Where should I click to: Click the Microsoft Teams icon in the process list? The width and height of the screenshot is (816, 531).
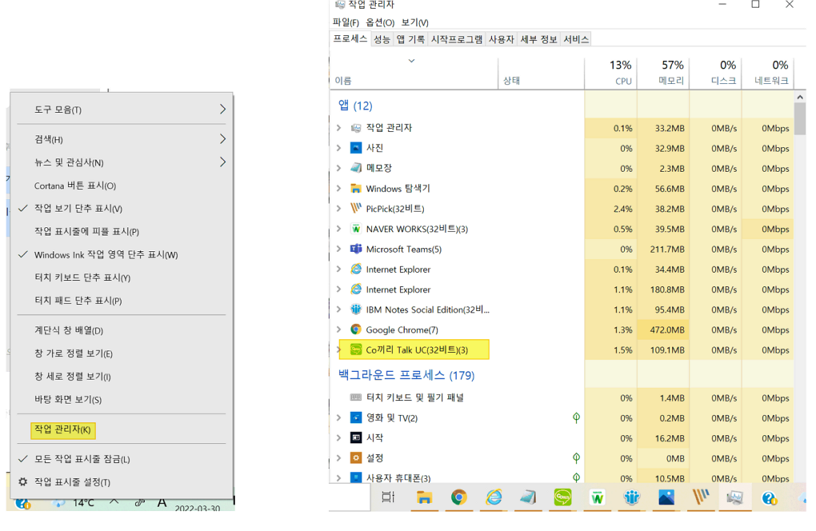point(356,249)
